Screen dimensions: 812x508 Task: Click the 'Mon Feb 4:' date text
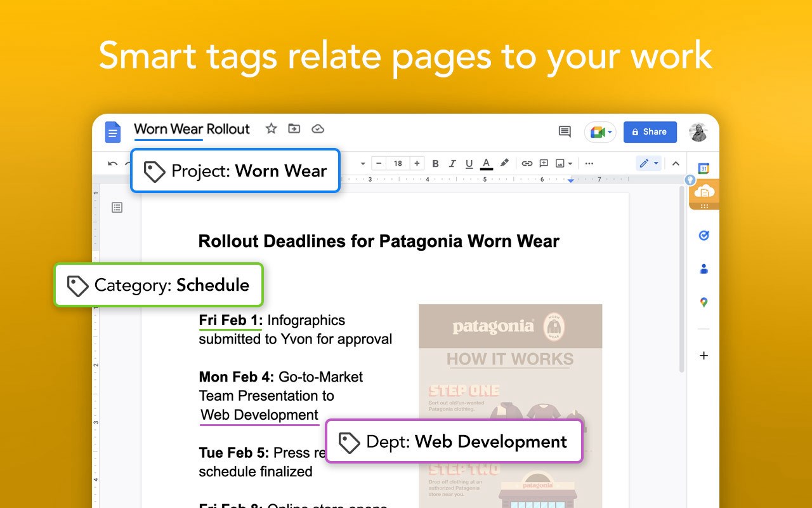click(237, 377)
